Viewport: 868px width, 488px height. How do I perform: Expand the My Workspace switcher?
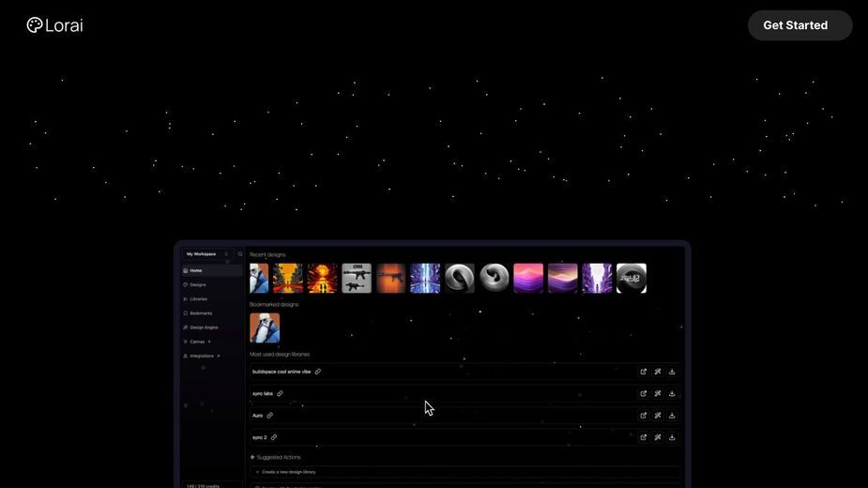(207, 254)
